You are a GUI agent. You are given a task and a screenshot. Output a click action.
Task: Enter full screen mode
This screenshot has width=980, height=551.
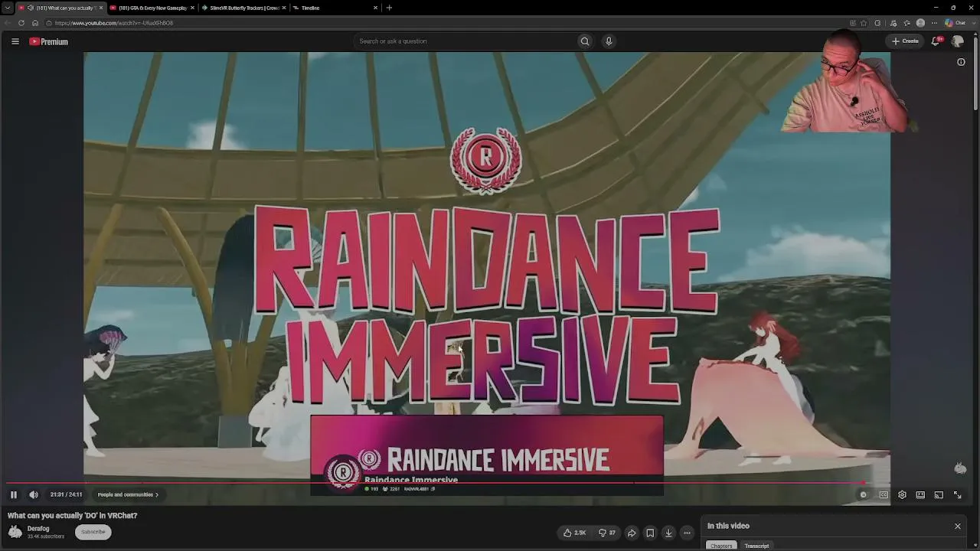(x=957, y=495)
